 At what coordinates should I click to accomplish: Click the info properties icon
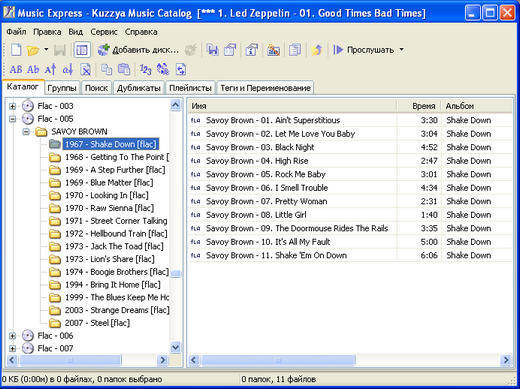tap(252, 50)
